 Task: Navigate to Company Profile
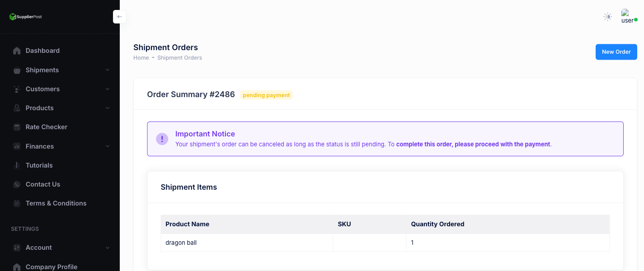click(51, 266)
